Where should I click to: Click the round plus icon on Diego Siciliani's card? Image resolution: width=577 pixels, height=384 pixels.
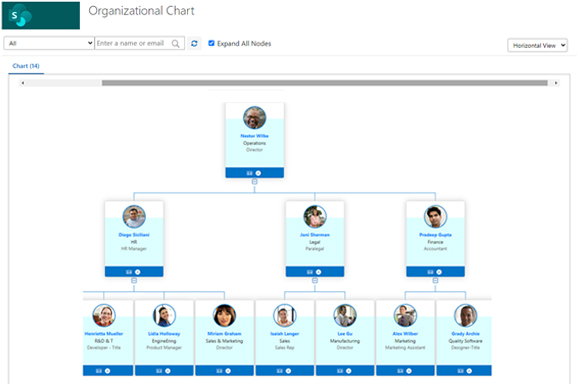(x=138, y=272)
